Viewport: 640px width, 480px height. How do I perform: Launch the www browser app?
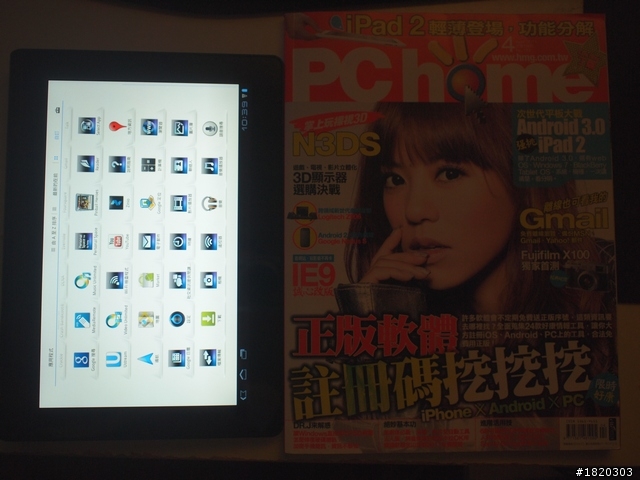coord(149,127)
